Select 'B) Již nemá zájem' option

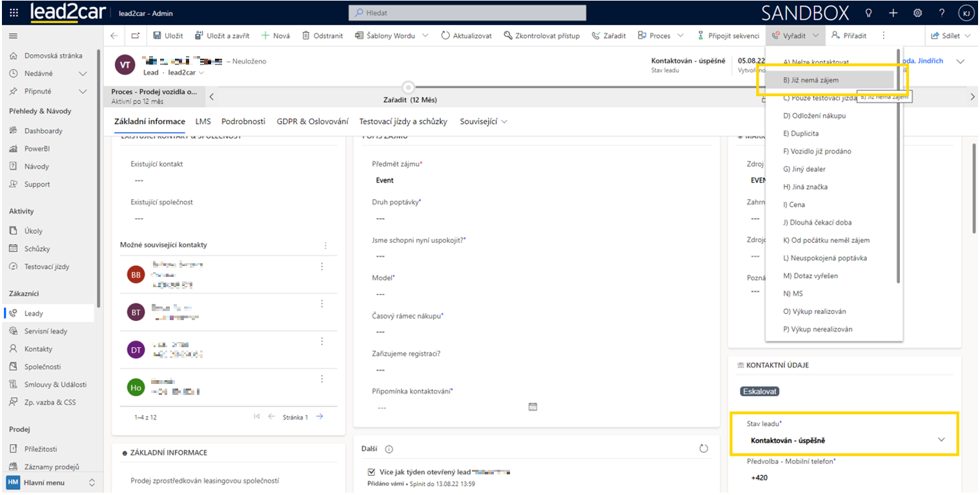(810, 80)
